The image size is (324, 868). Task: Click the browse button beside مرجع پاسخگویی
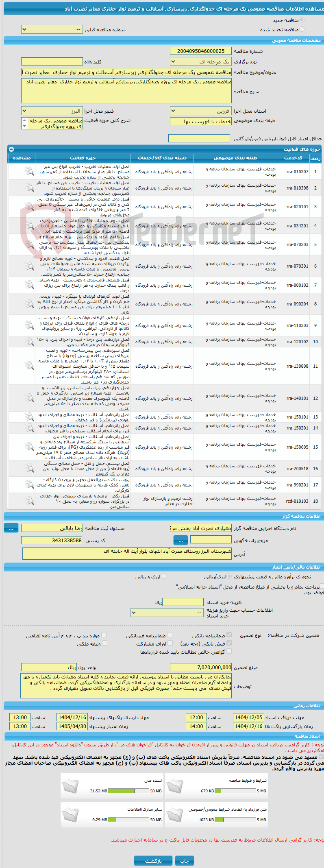click(180, 540)
